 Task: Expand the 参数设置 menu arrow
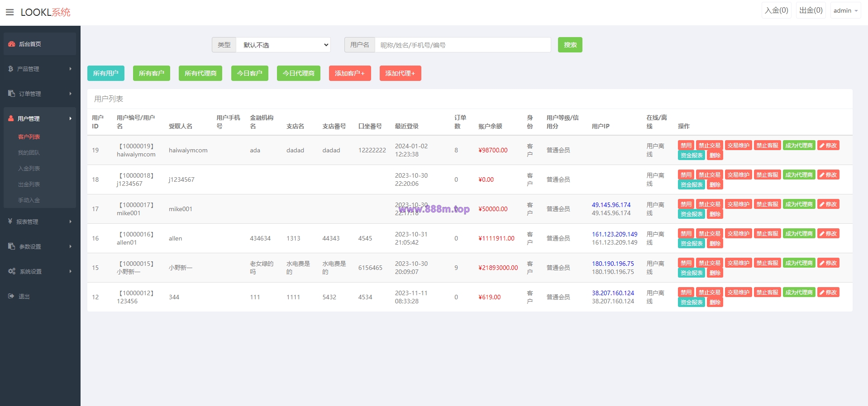70,246
